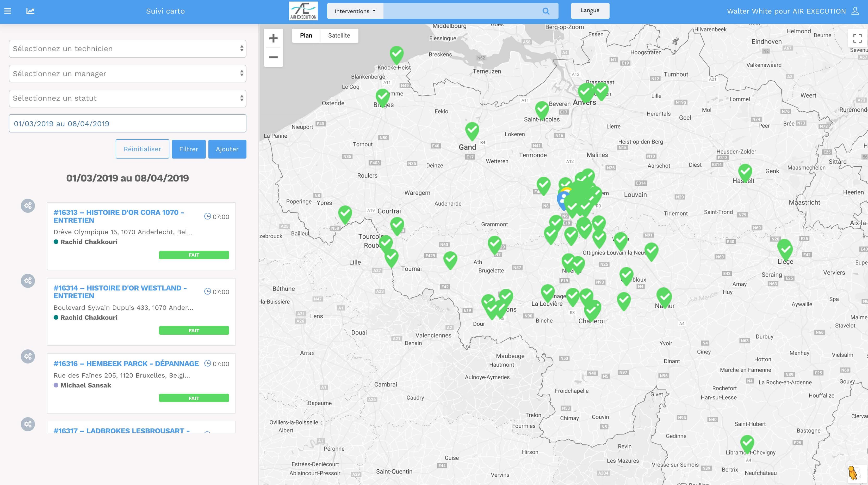This screenshot has width=868, height=485.
Task: Click the fullscreen expand icon on the map
Action: point(857,38)
